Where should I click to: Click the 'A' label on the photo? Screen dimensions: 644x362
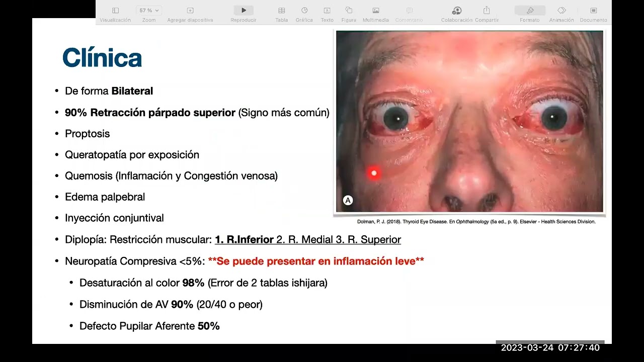click(348, 201)
